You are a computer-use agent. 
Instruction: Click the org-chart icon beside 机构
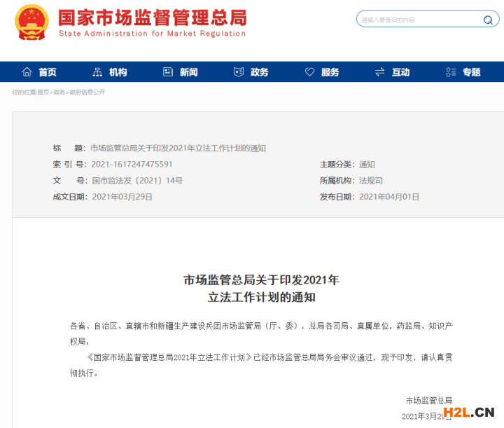pos(97,72)
